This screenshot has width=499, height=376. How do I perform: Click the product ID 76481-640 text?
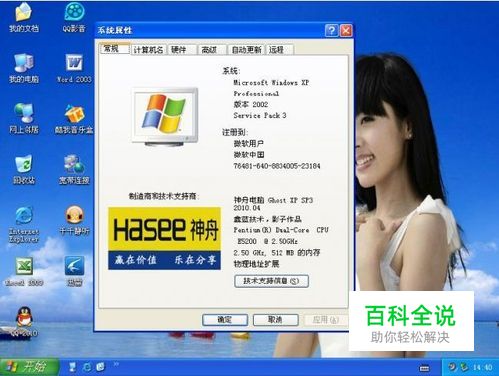click(277, 166)
